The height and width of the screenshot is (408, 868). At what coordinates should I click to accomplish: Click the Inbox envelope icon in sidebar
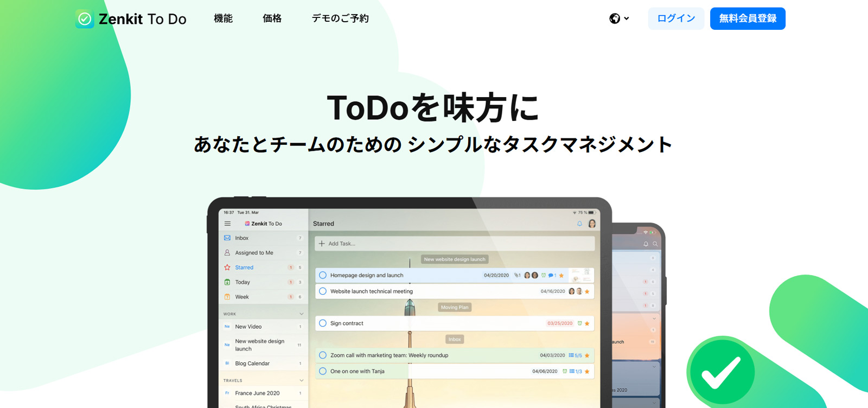pyautogui.click(x=227, y=238)
